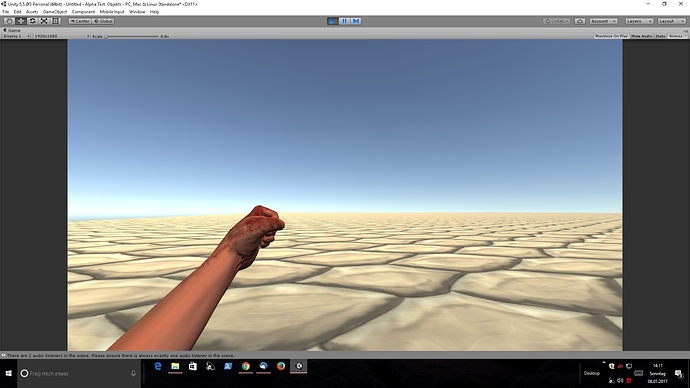Toggle Maximize On Play
The width and height of the screenshot is (690, 388).
click(611, 36)
